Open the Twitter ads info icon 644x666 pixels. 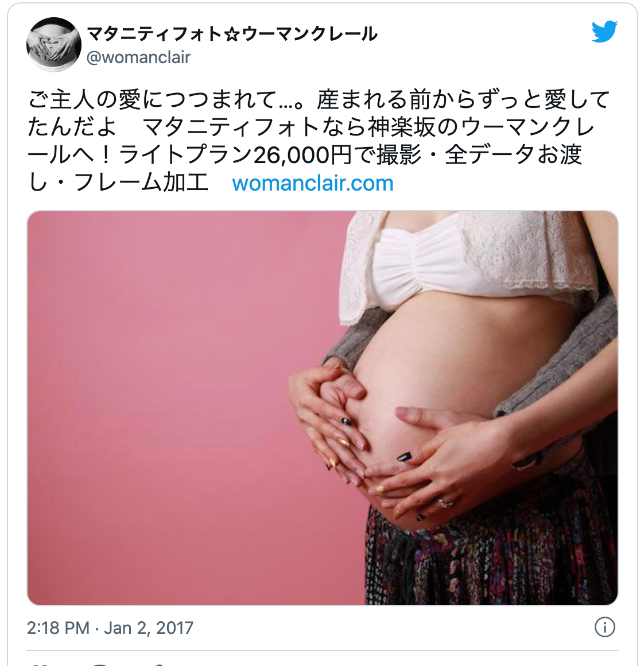tap(604, 628)
